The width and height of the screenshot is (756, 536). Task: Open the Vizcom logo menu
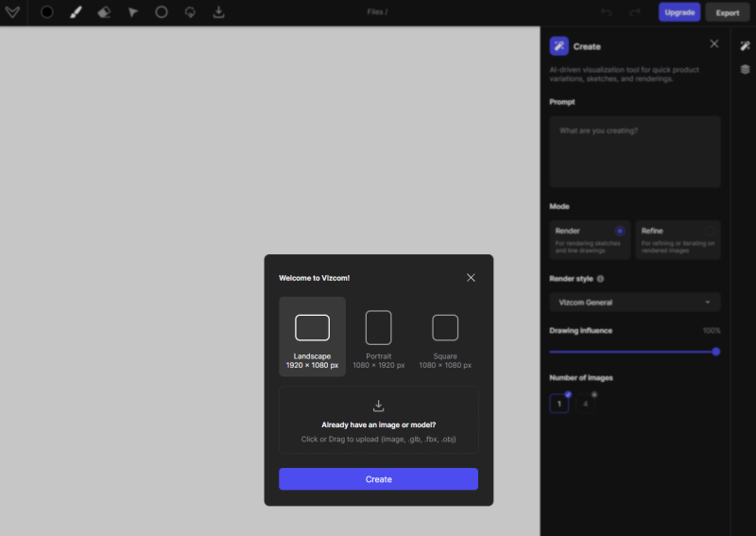pyautogui.click(x=12, y=12)
